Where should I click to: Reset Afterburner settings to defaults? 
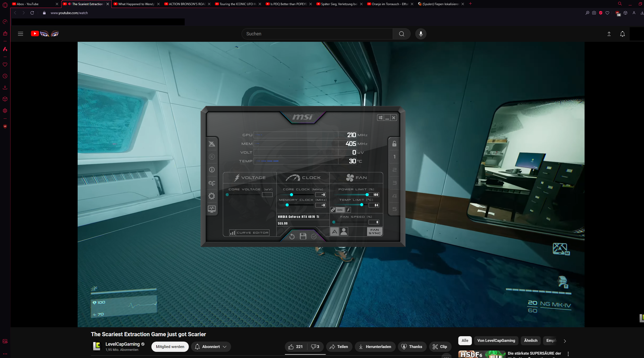coord(292,236)
